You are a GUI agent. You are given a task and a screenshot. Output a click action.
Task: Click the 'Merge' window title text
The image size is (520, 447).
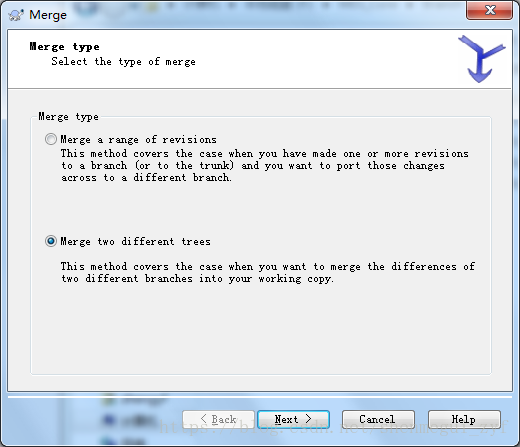pos(48,15)
